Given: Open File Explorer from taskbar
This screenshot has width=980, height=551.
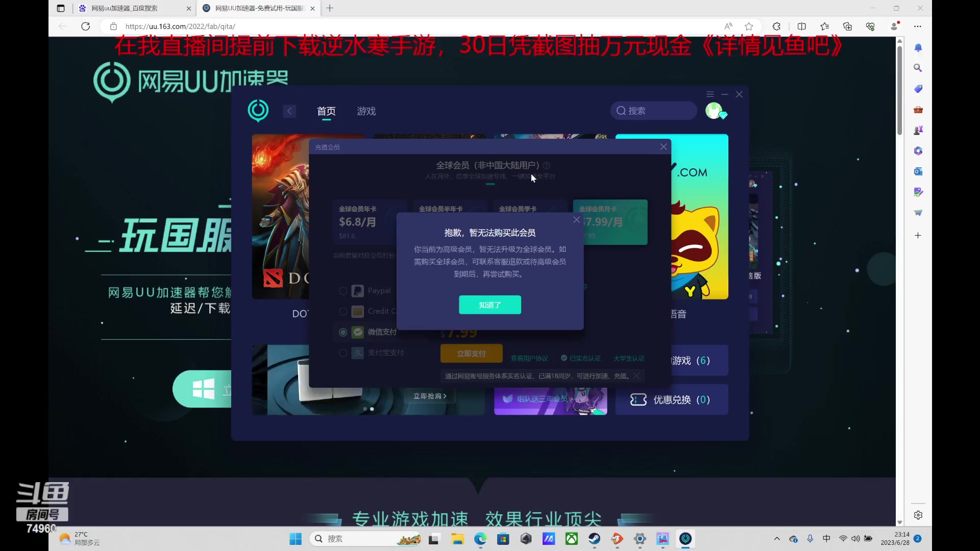Looking at the screenshot, I should click(x=457, y=539).
